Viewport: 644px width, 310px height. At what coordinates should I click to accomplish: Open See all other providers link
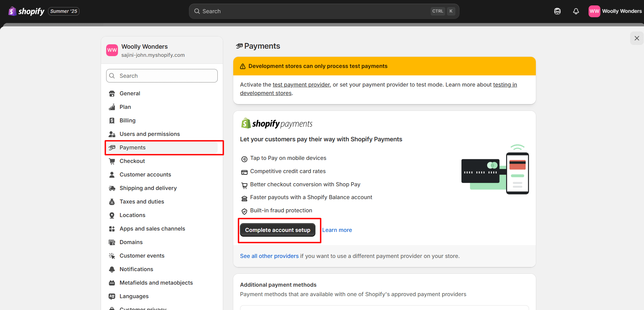[269, 256]
